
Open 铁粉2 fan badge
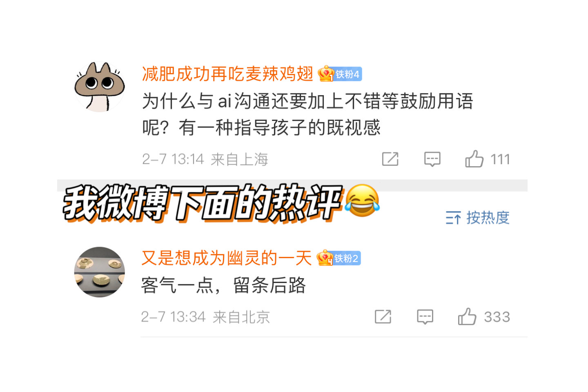(339, 258)
